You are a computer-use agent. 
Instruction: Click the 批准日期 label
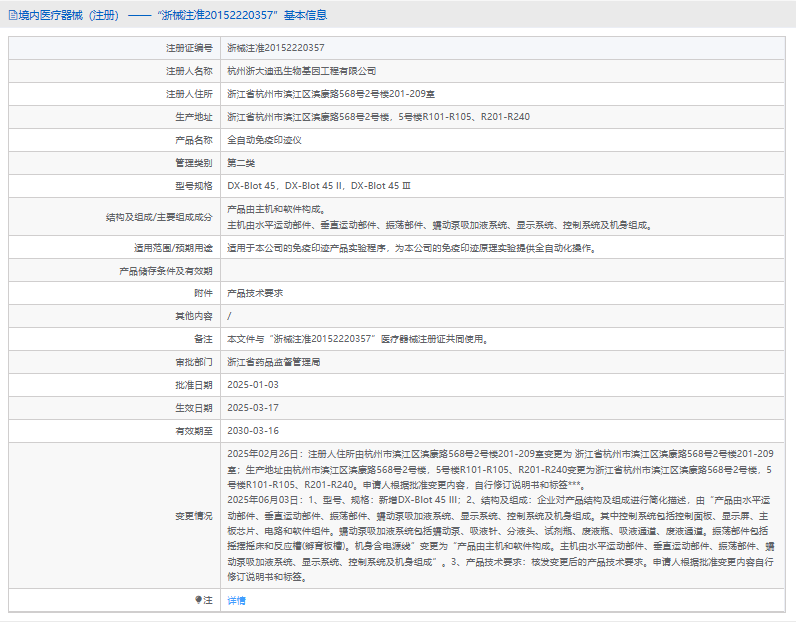194,385
